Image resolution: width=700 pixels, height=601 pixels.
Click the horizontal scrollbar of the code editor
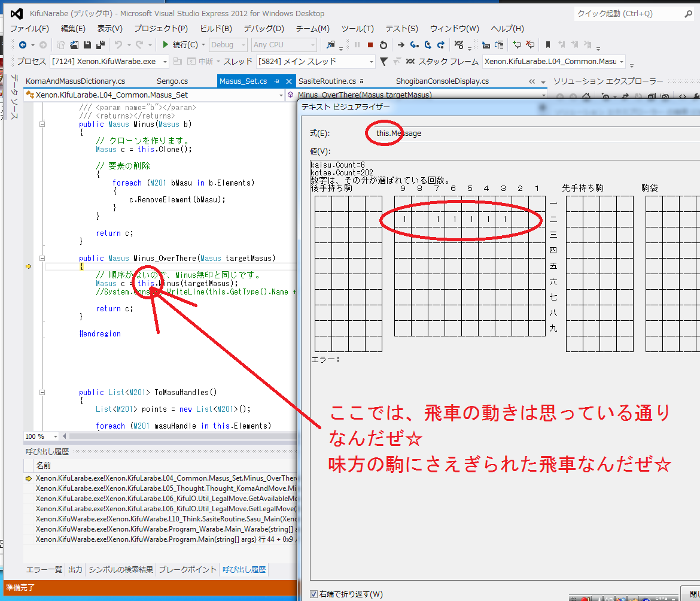tap(183, 436)
